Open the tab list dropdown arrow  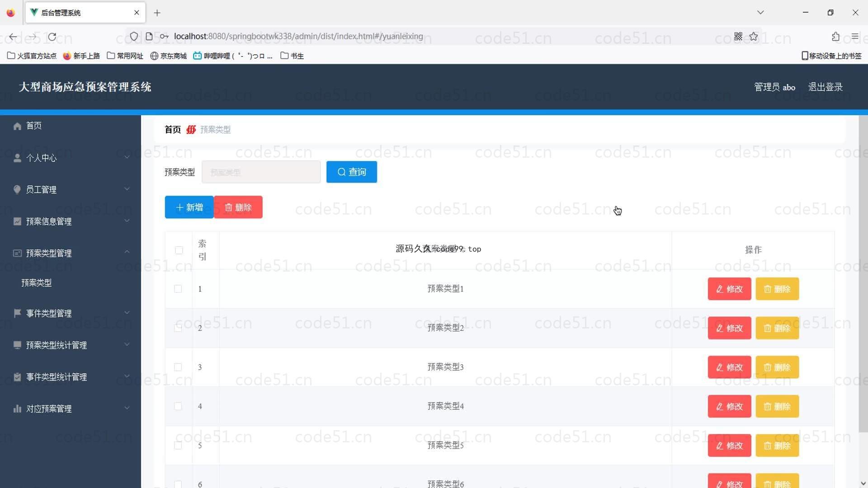(760, 13)
